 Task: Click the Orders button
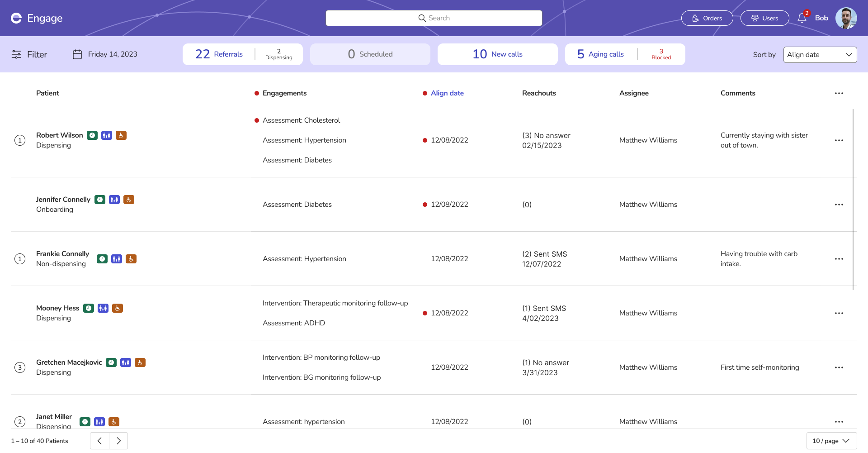tap(707, 18)
